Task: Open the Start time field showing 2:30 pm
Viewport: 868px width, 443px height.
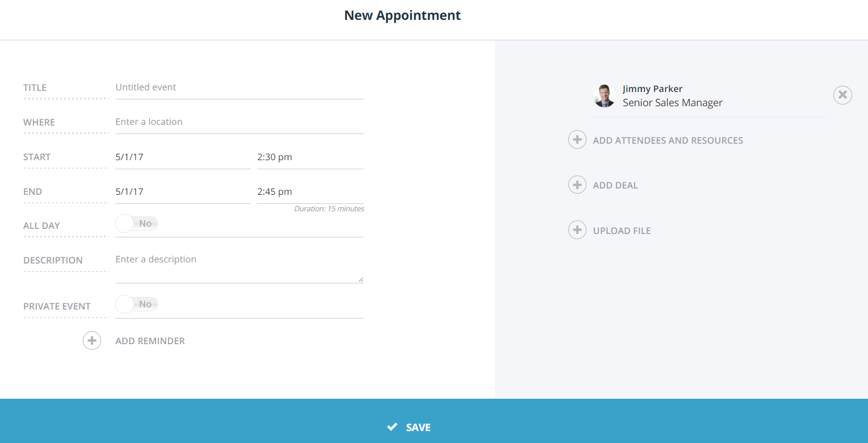Action: (310, 157)
